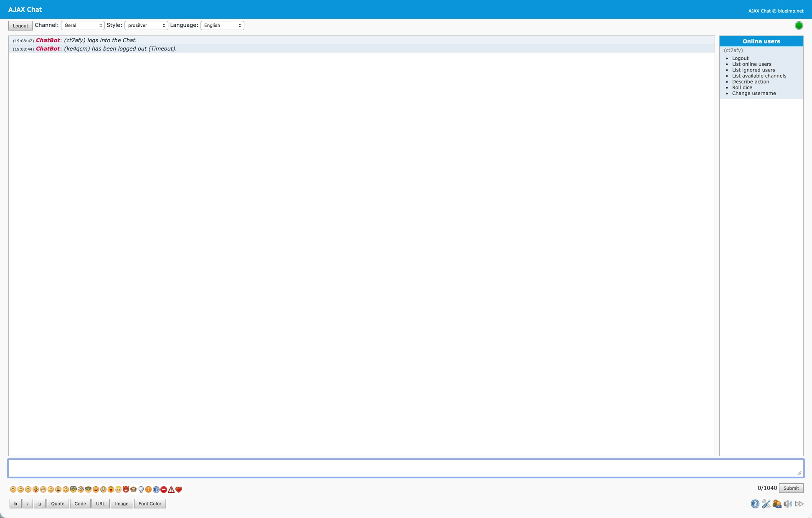
Task: Insert the crying emoticon
Action: pyautogui.click(x=103, y=490)
